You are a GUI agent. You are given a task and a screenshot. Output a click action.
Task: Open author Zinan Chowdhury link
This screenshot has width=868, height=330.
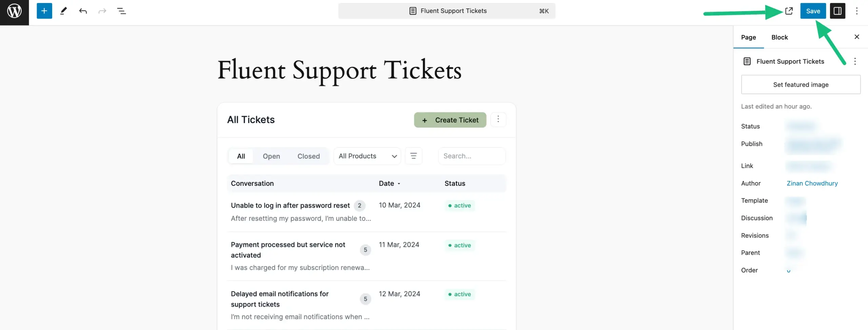click(x=812, y=183)
